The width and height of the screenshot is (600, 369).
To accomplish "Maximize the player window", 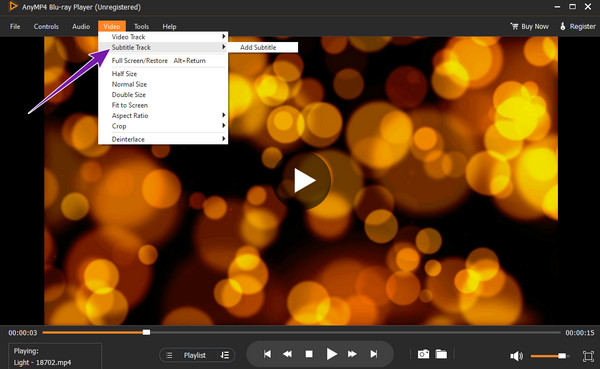I will 572,7.
